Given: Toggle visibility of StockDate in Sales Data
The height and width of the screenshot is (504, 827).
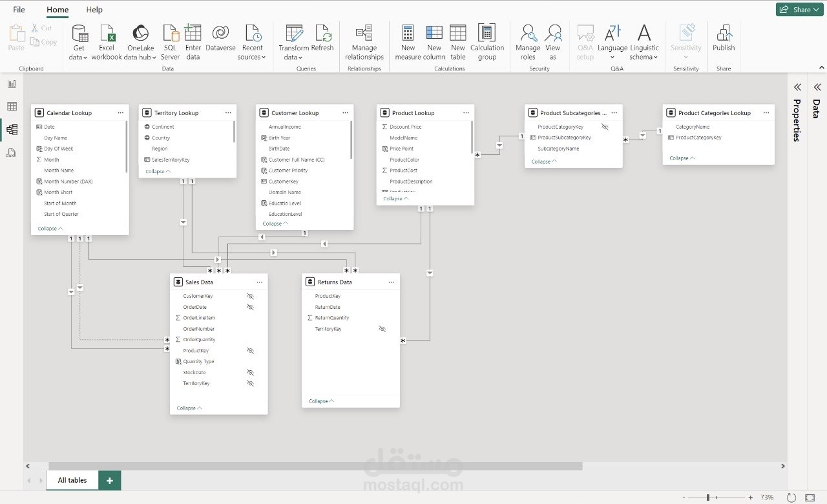Looking at the screenshot, I should pyautogui.click(x=251, y=373).
